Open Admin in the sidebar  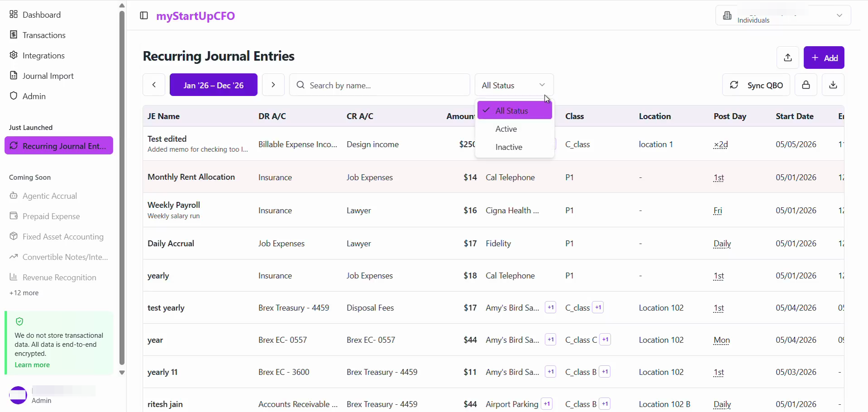click(x=34, y=96)
